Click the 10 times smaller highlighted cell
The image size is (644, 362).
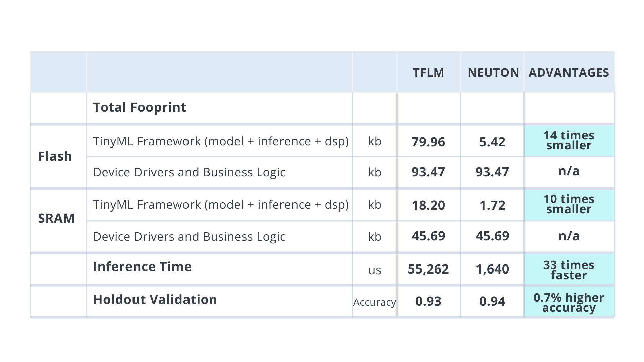[x=569, y=204]
